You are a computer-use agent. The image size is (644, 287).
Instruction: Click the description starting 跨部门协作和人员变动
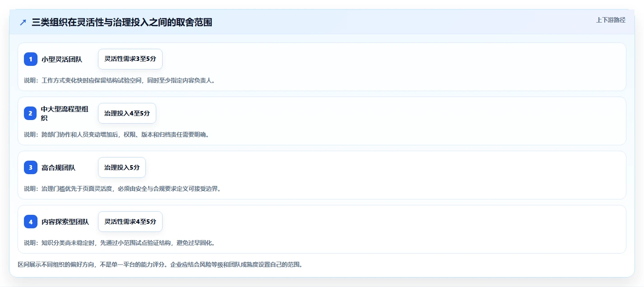pyautogui.click(x=117, y=134)
